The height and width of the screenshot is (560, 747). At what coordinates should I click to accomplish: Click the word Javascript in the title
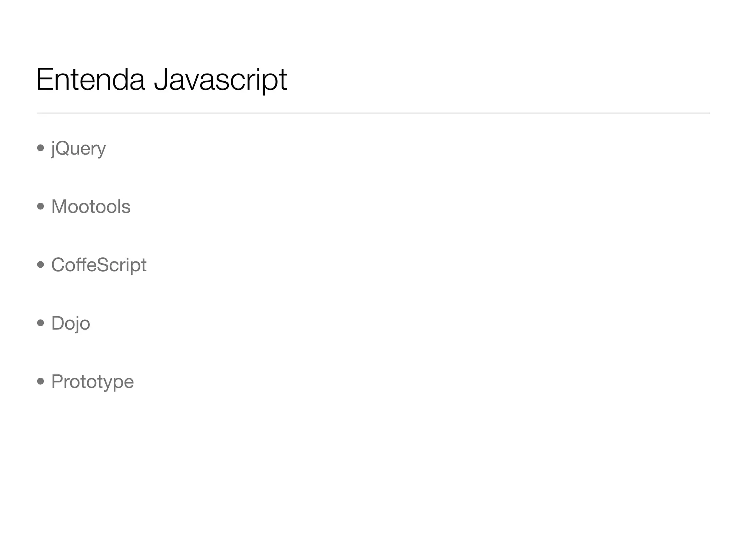click(220, 80)
